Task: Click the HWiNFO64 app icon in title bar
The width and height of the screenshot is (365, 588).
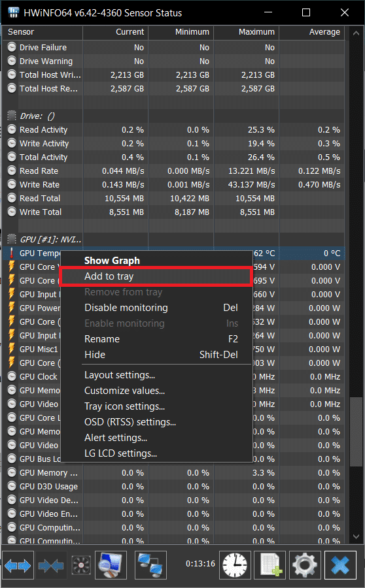Action: [x=14, y=12]
